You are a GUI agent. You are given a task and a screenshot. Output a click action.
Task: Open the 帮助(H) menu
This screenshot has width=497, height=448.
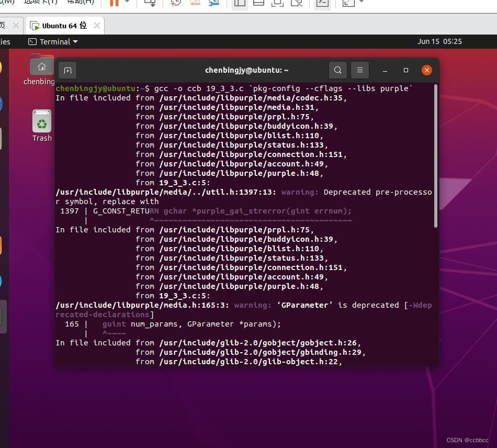81,2
